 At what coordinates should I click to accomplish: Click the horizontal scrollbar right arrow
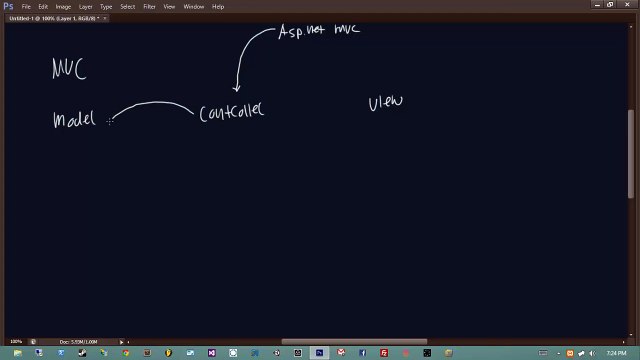click(x=623, y=342)
